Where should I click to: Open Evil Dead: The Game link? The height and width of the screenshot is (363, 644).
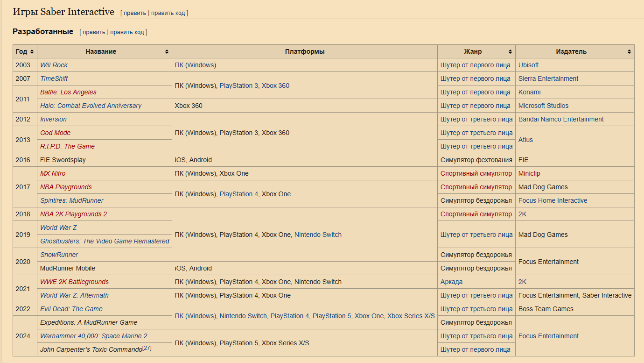71,309
